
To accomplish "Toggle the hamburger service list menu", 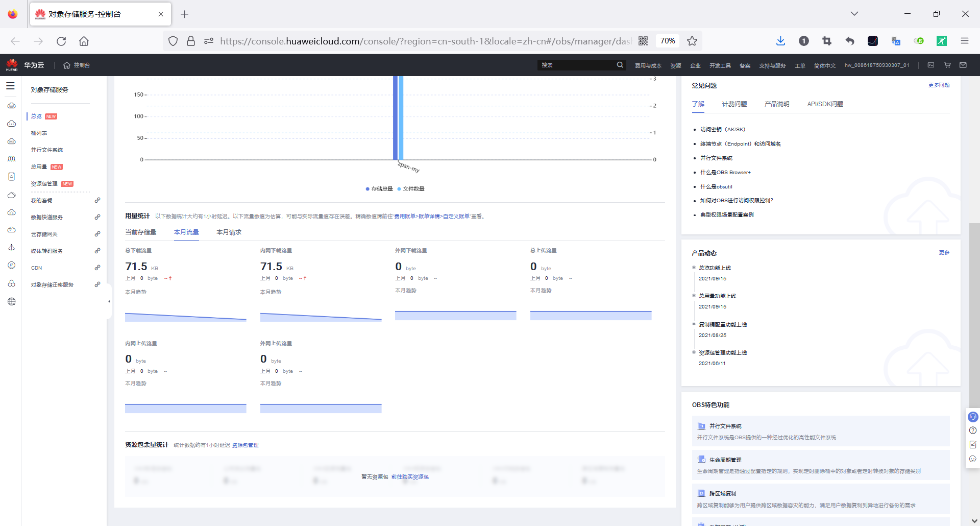I will 10,86.
